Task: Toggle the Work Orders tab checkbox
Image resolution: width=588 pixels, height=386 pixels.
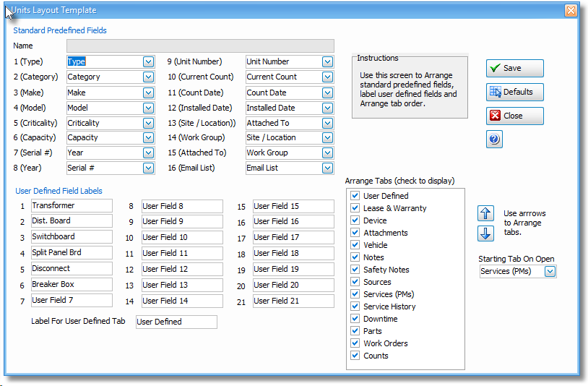Action: (x=355, y=343)
